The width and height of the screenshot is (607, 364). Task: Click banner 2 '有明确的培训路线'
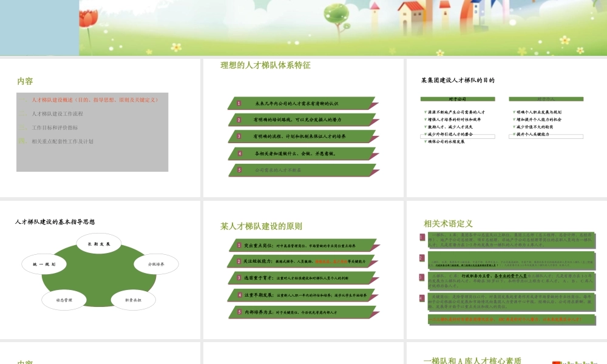303,120
